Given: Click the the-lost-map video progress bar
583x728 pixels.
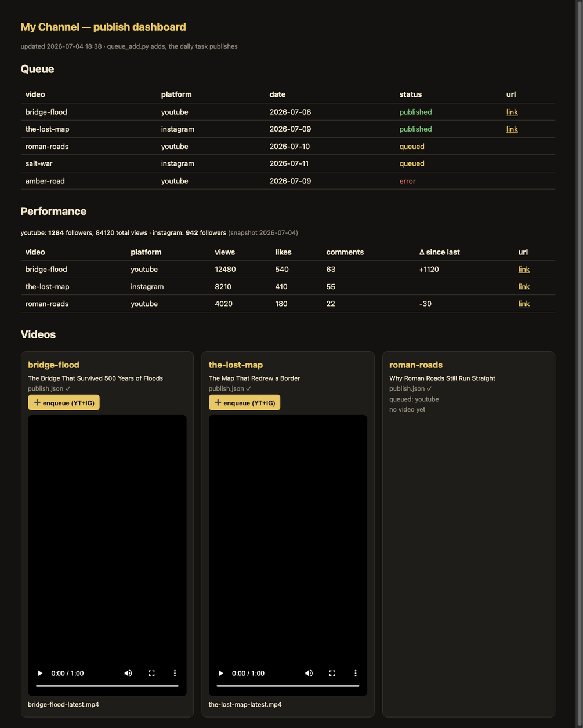Looking at the screenshot, I should (x=288, y=686).
